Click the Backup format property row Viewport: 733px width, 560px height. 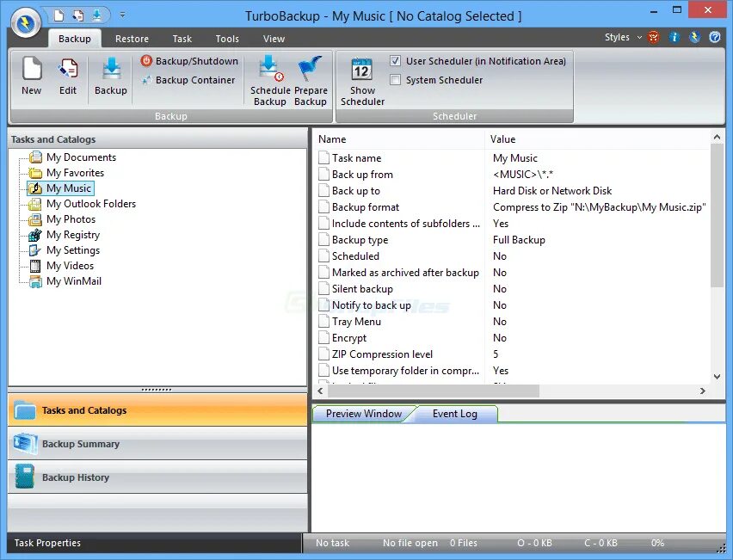(x=512, y=207)
